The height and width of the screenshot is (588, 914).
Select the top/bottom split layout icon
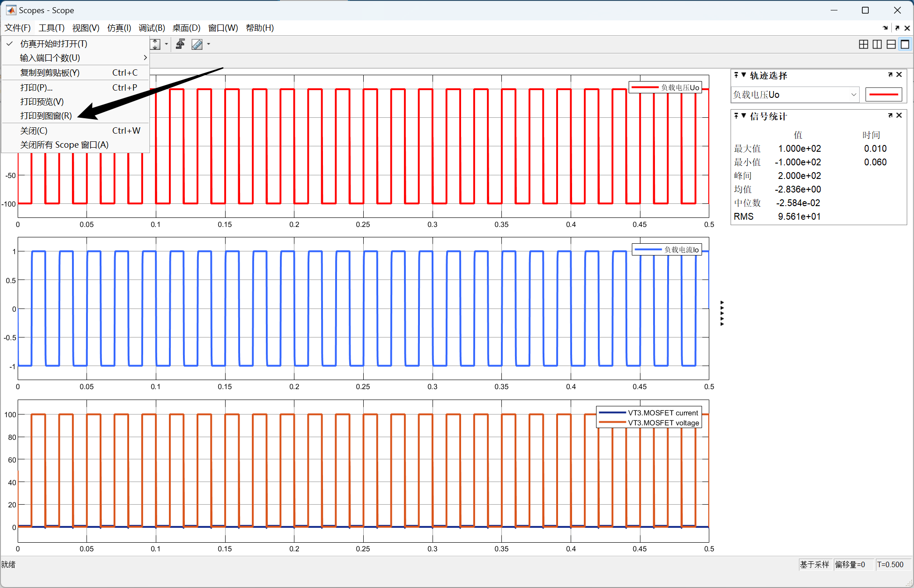891,44
